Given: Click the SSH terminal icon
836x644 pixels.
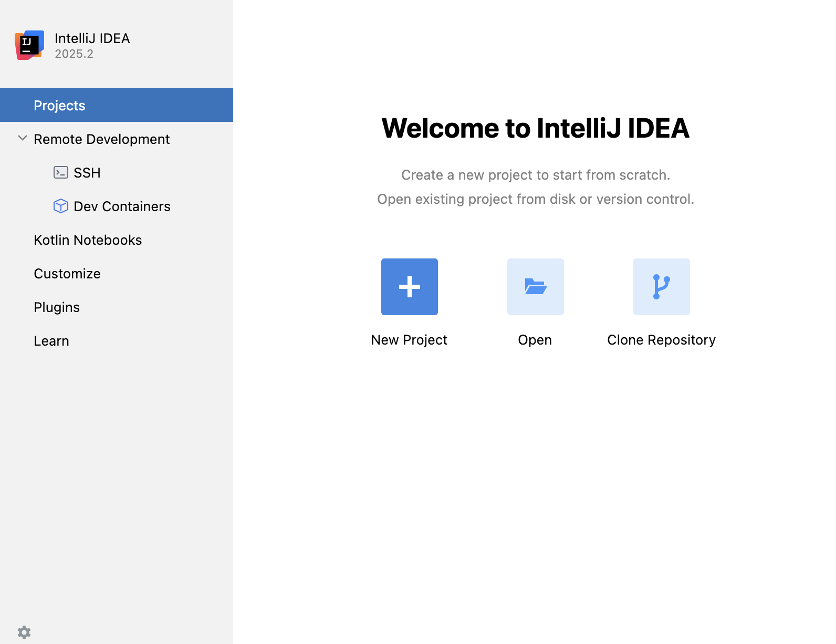Looking at the screenshot, I should [x=61, y=172].
